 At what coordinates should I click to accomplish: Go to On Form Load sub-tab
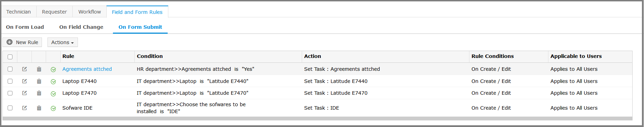pyautogui.click(x=25, y=27)
